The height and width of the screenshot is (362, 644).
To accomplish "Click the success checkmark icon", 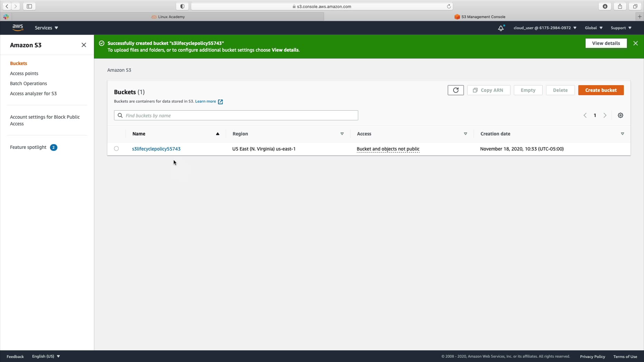I will (101, 43).
